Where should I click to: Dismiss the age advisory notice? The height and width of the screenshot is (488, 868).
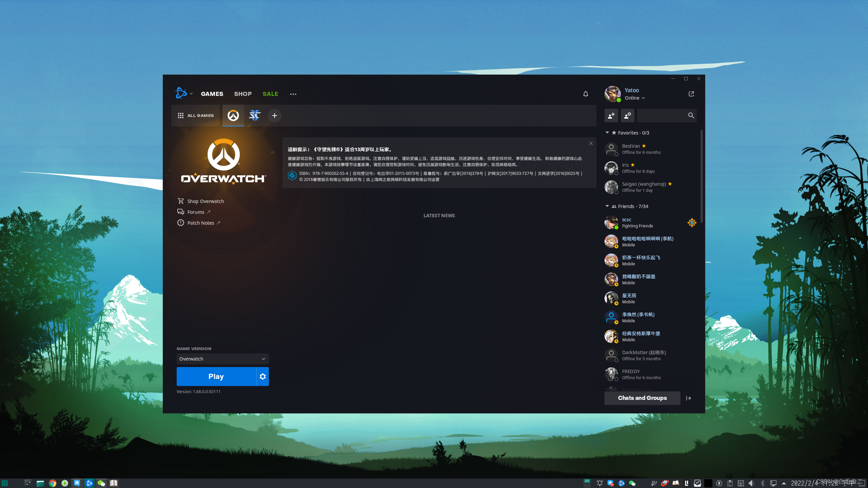(x=591, y=143)
